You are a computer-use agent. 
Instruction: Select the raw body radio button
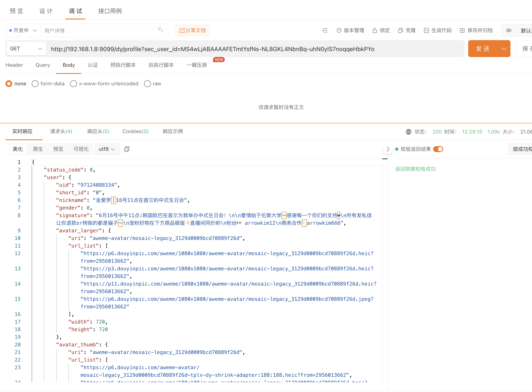pyautogui.click(x=147, y=83)
